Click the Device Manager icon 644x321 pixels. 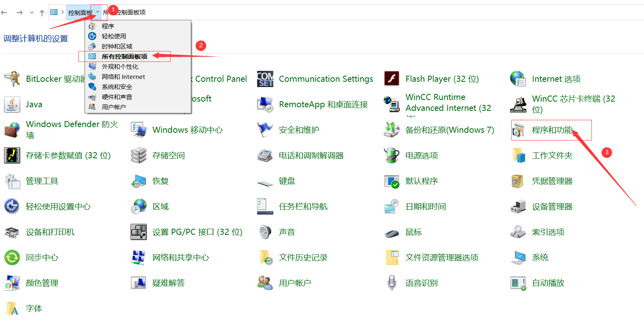pos(518,206)
